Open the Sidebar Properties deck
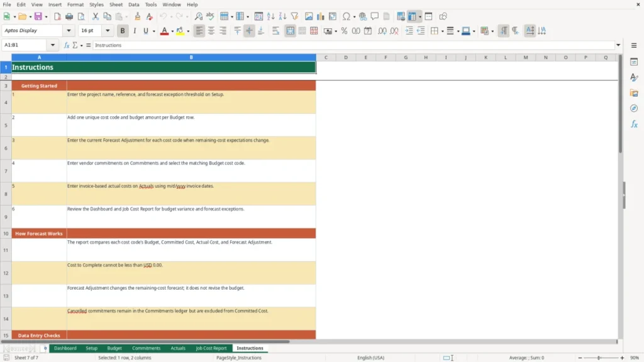Screen dimensions: 644x362 point(634,62)
